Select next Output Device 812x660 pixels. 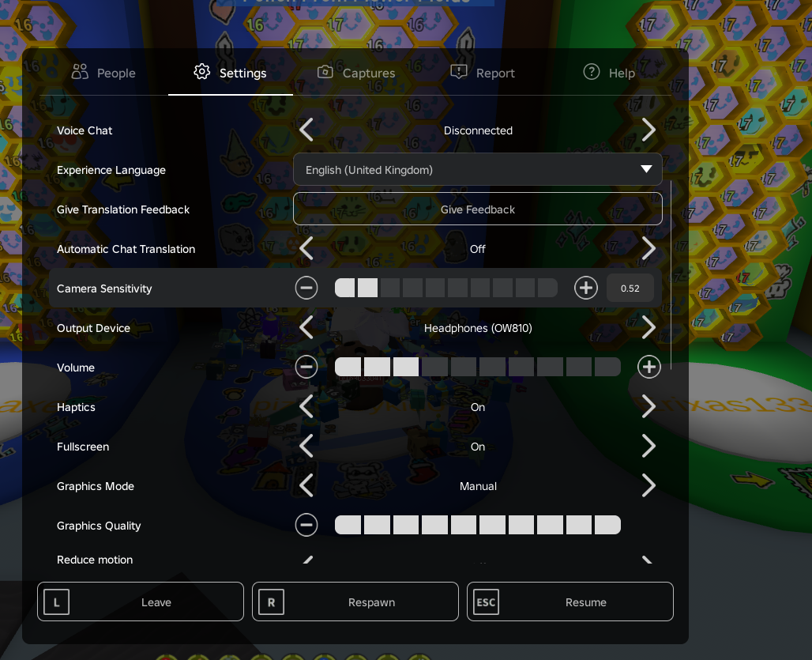tap(648, 327)
